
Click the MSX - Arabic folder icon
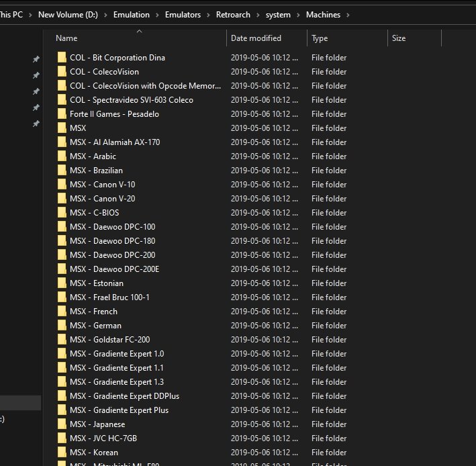pos(62,156)
